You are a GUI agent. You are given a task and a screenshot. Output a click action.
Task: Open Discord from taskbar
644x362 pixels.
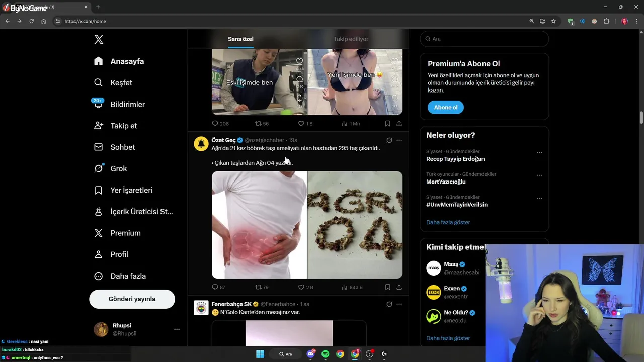pos(310,354)
